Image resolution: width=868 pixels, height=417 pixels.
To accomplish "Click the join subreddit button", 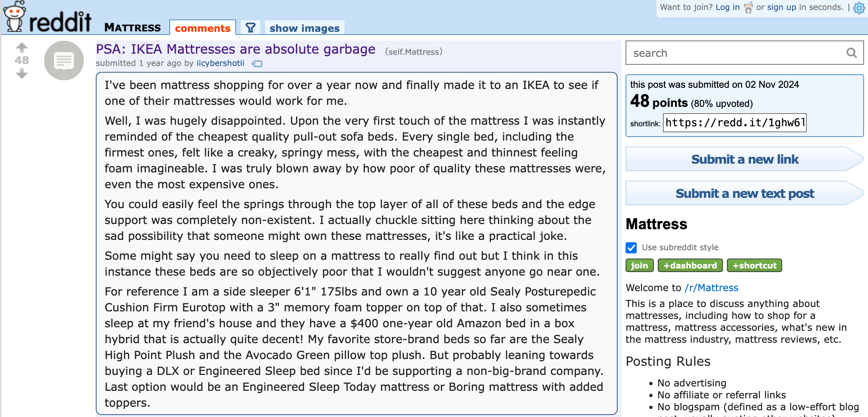I will click(x=639, y=265).
